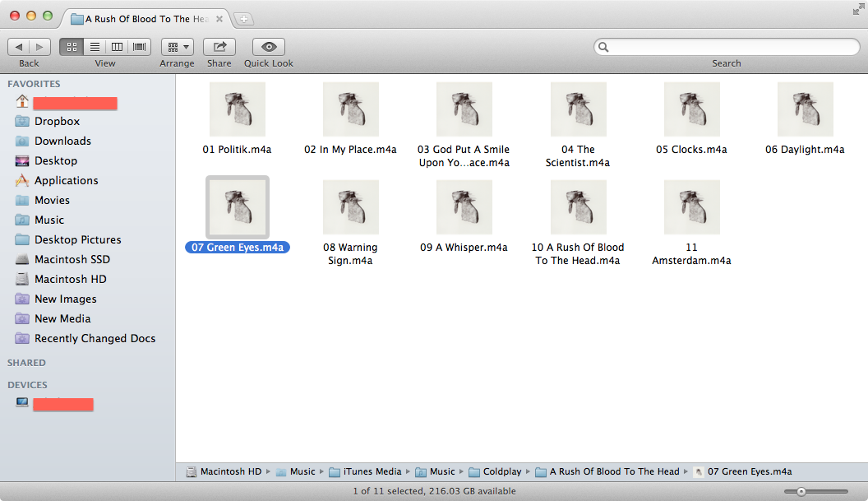
Task: Click 07 Green Eyes.m4a in path bar
Action: 742,471
